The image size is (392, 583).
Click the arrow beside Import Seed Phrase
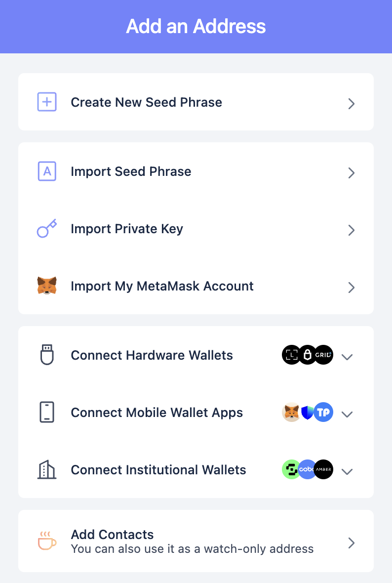click(352, 173)
